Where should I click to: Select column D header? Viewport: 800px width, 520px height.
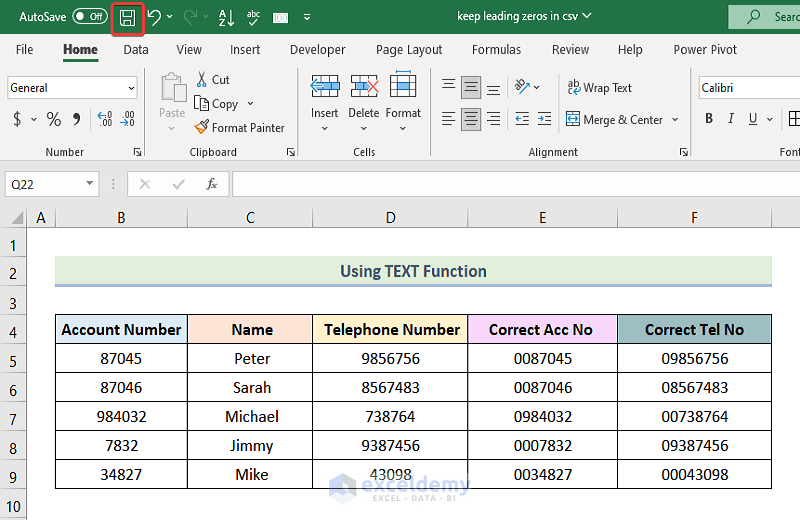tap(390, 218)
